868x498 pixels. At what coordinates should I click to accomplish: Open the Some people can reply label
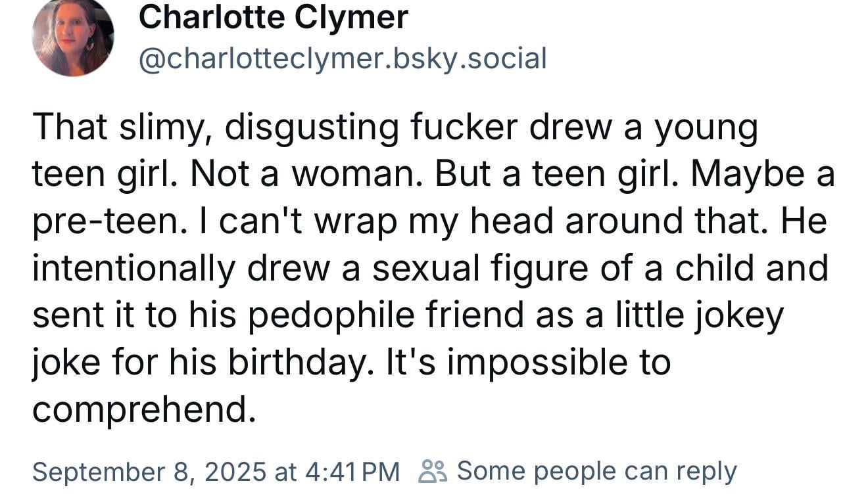click(x=596, y=471)
